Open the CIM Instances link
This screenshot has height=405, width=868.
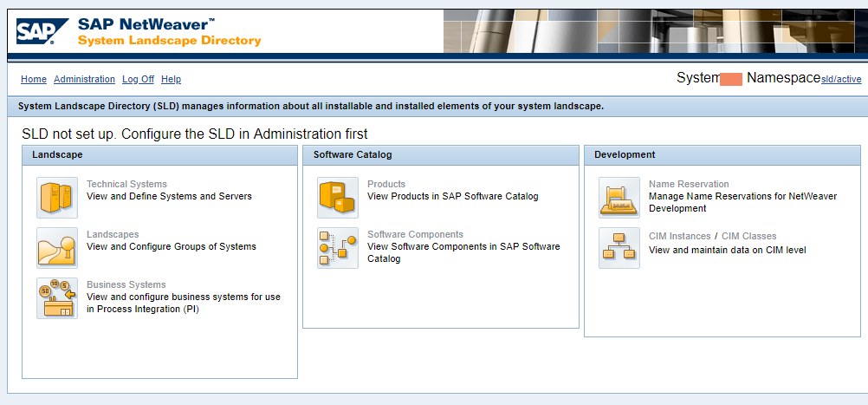coord(680,236)
